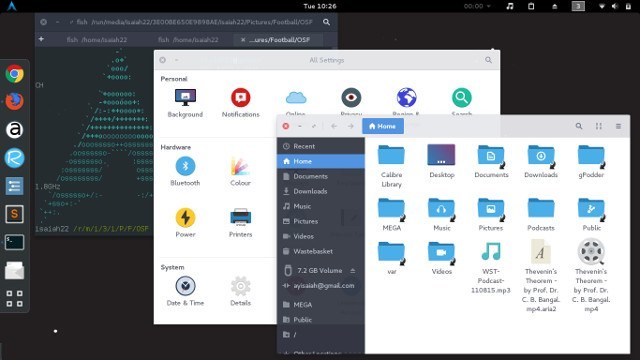Viewport: 640px width, 360px height.
Task: Select Videos in sidebar
Action: pos(320,236)
